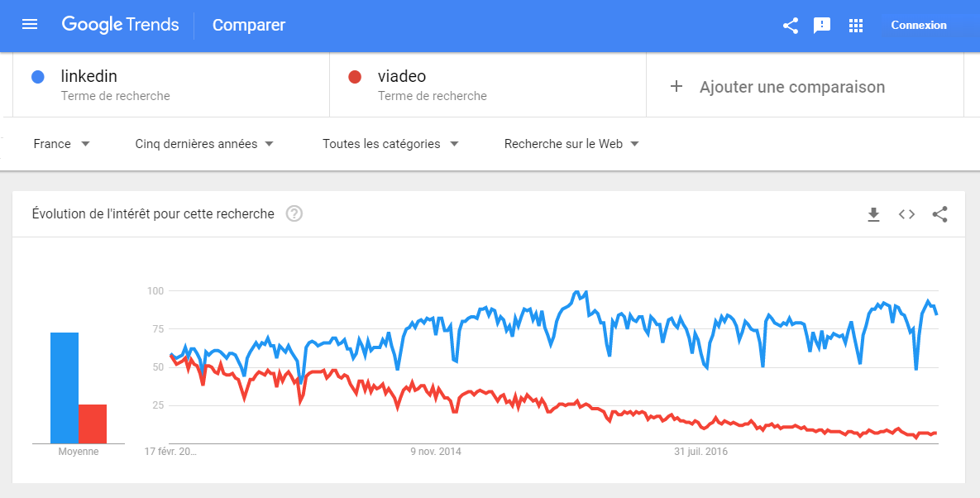980x498 pixels.
Task: Click the plus icon to add comparison
Action: point(676,86)
